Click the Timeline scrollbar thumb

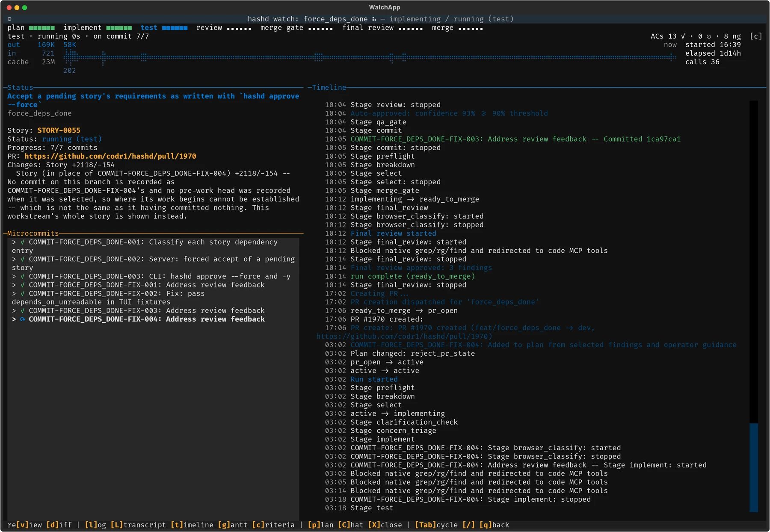tap(754, 467)
